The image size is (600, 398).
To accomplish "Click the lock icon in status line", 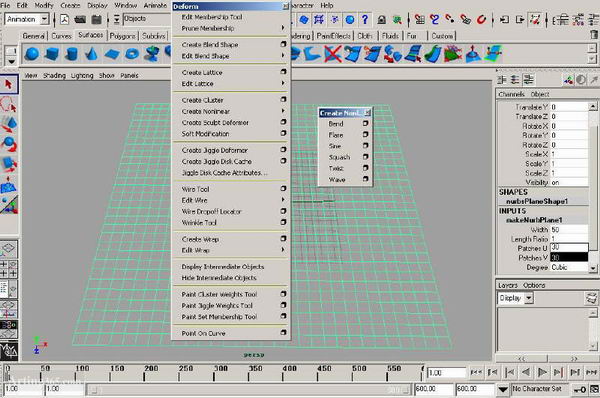I will click(x=382, y=20).
